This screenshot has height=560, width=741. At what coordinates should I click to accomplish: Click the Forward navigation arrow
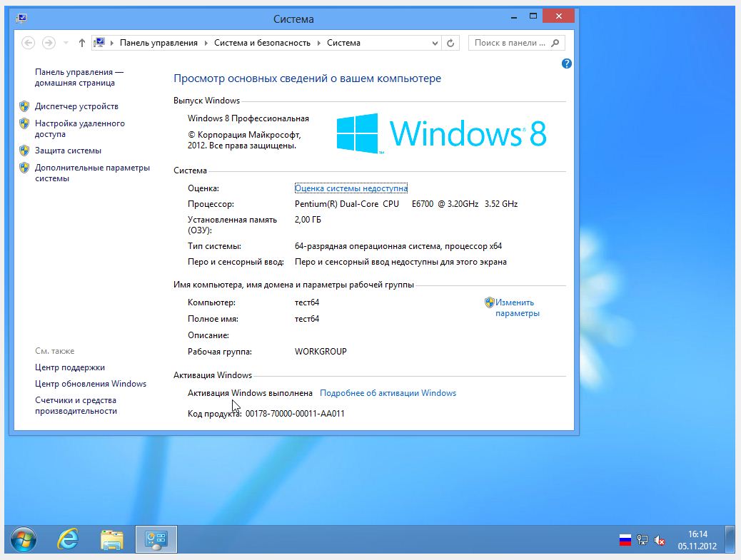click(x=49, y=43)
